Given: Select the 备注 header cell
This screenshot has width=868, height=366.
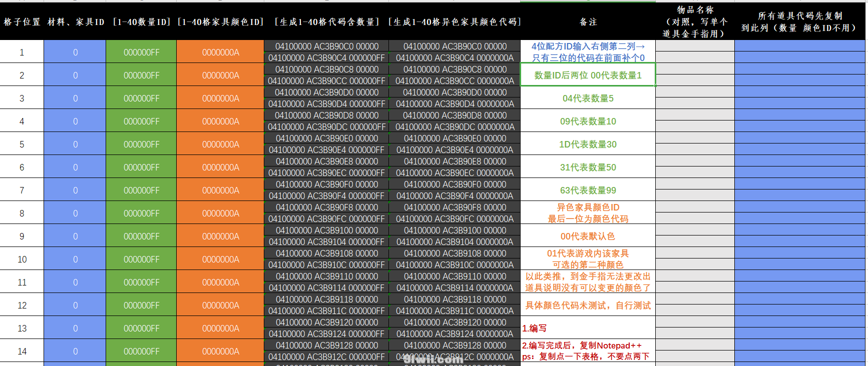Looking at the screenshot, I should click(588, 22).
